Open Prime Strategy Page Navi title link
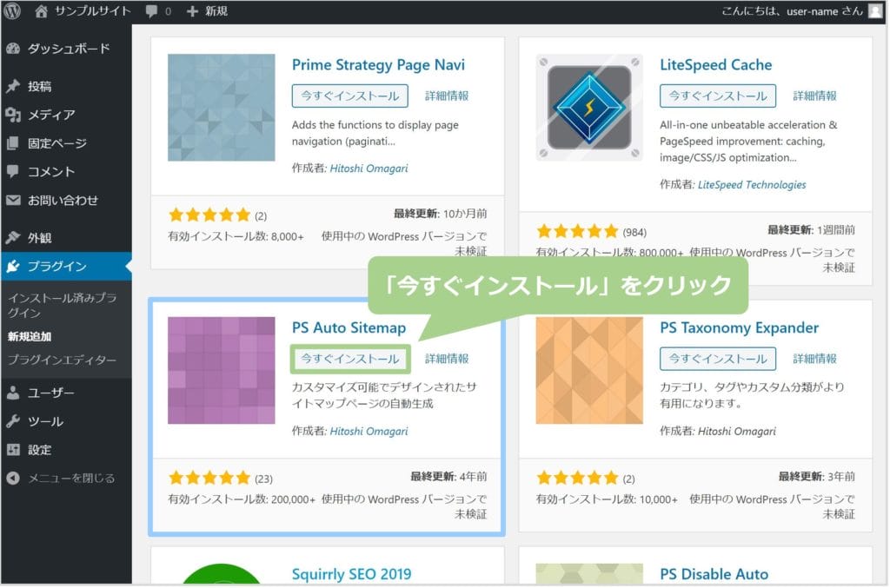Screen dimensions: 890x588 pos(378,65)
